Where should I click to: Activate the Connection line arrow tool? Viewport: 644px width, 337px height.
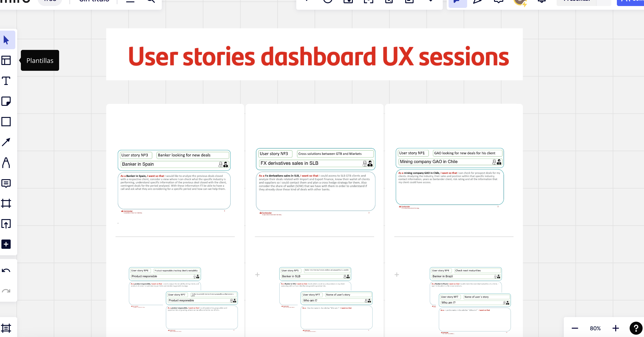tap(6, 142)
